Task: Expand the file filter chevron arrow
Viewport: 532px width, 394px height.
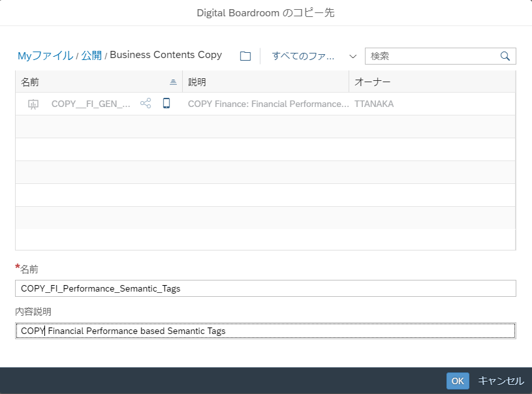Action: pyautogui.click(x=353, y=56)
